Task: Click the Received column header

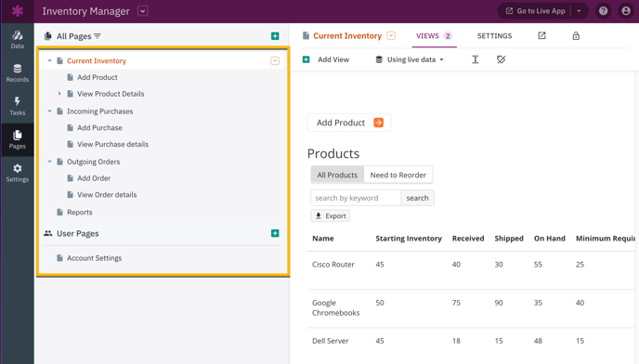Action: (468, 239)
